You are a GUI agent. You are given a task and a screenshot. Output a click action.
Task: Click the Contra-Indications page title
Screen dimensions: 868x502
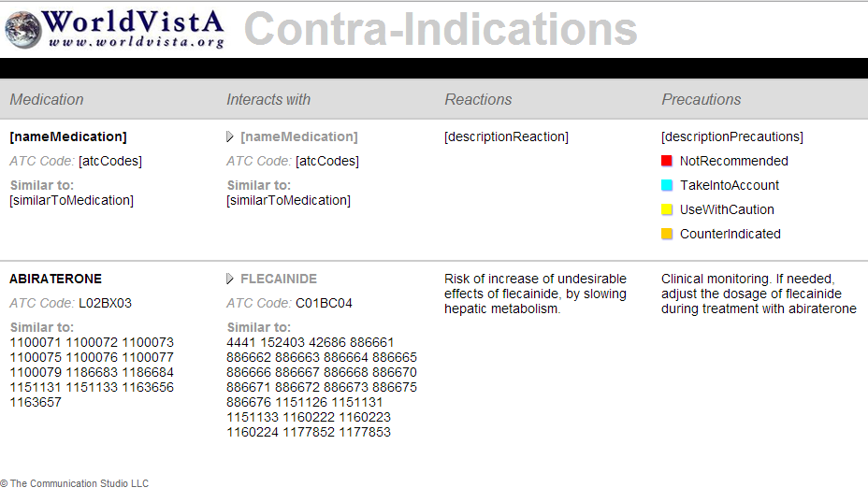point(441,29)
